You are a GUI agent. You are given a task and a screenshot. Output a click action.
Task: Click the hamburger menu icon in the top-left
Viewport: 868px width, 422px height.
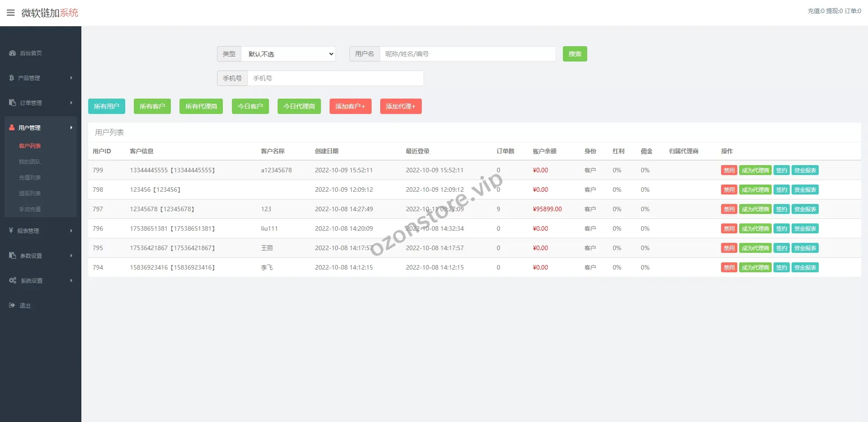point(11,13)
